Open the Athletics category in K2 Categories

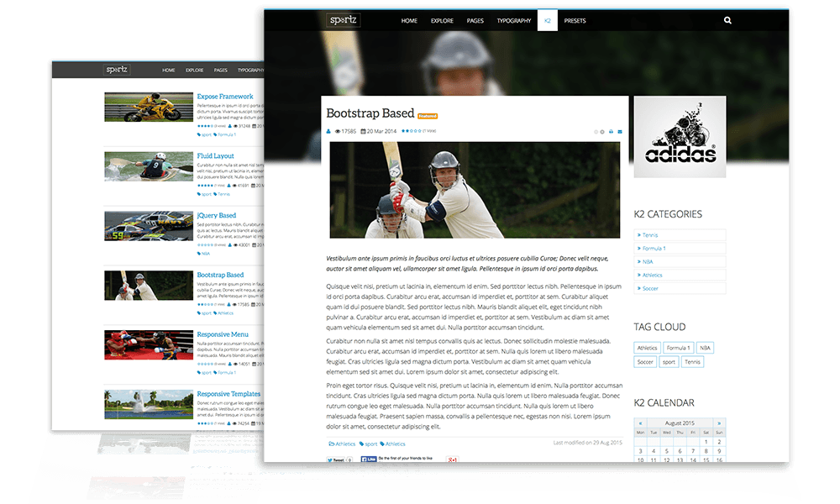[680, 276]
